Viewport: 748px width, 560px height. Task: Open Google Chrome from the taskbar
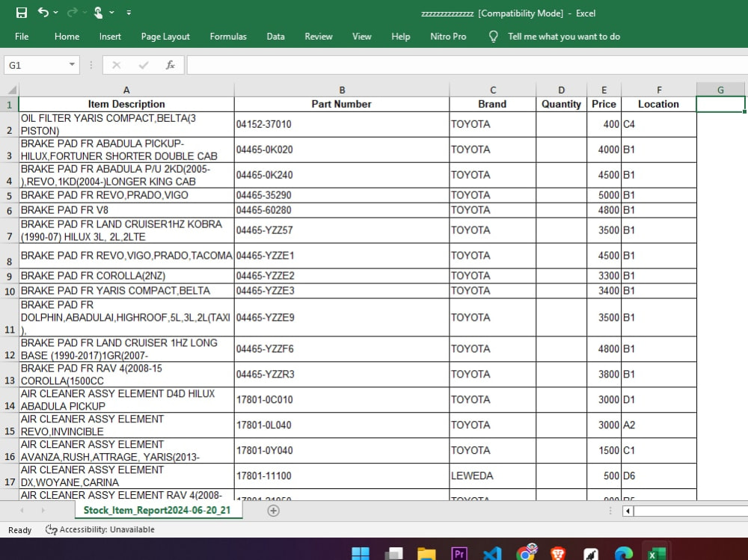(x=526, y=553)
